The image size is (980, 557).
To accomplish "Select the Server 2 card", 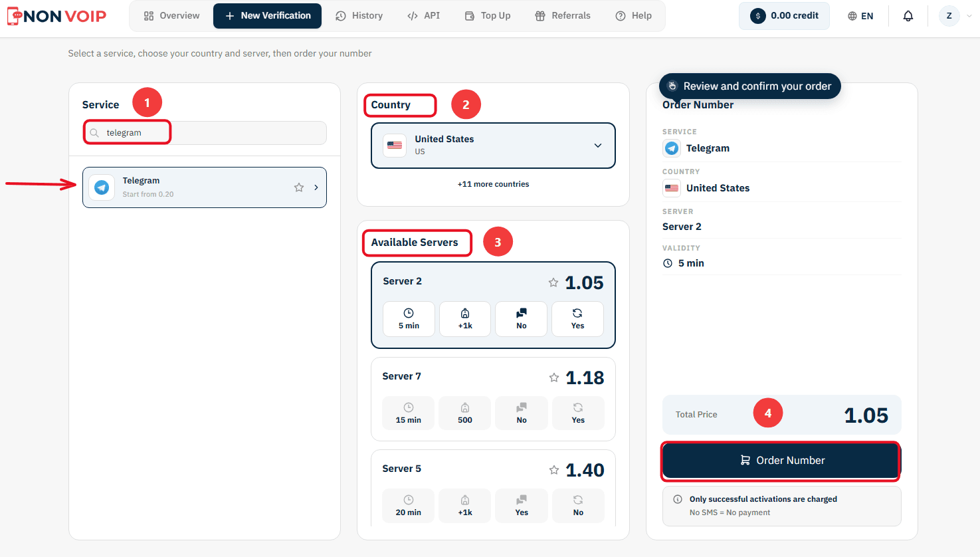I will click(493, 305).
